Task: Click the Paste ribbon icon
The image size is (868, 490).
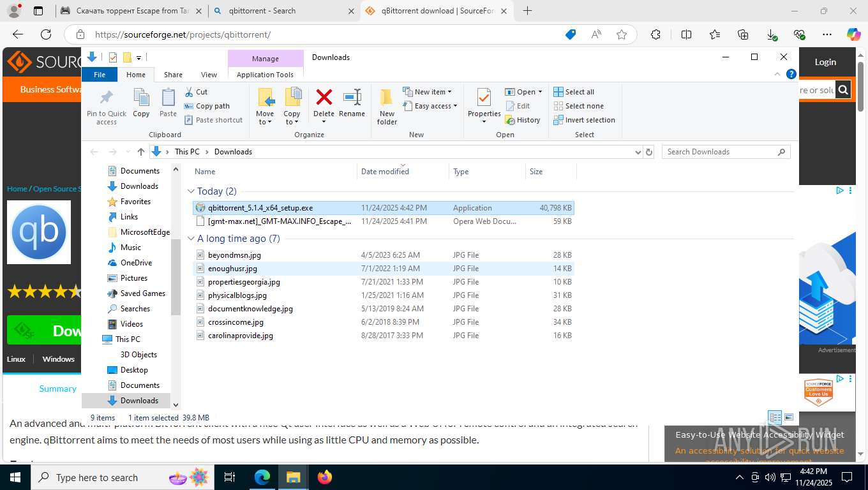Action: coord(168,103)
